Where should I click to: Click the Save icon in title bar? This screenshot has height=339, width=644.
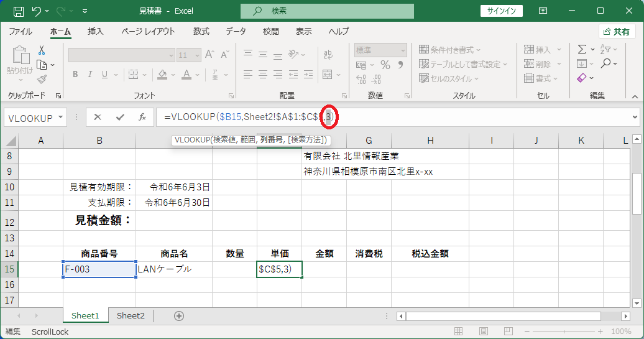[19, 11]
